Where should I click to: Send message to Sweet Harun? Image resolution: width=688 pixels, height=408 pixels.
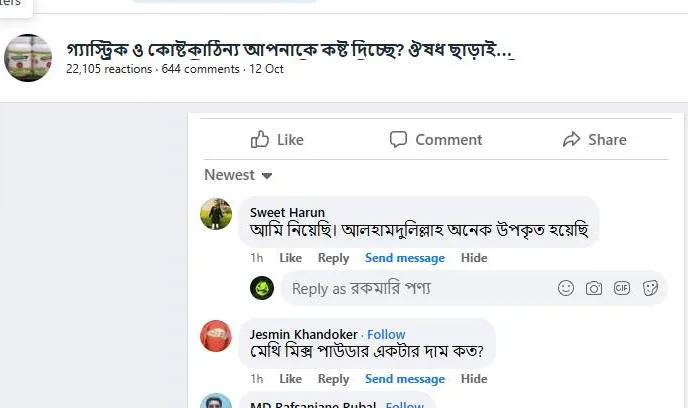405,258
